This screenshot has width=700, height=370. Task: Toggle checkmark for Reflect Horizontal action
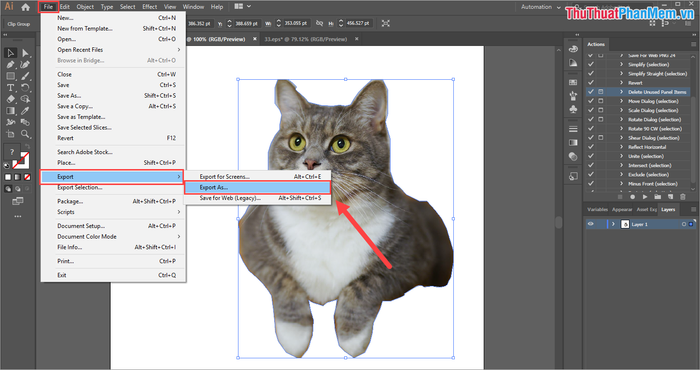pyautogui.click(x=591, y=147)
